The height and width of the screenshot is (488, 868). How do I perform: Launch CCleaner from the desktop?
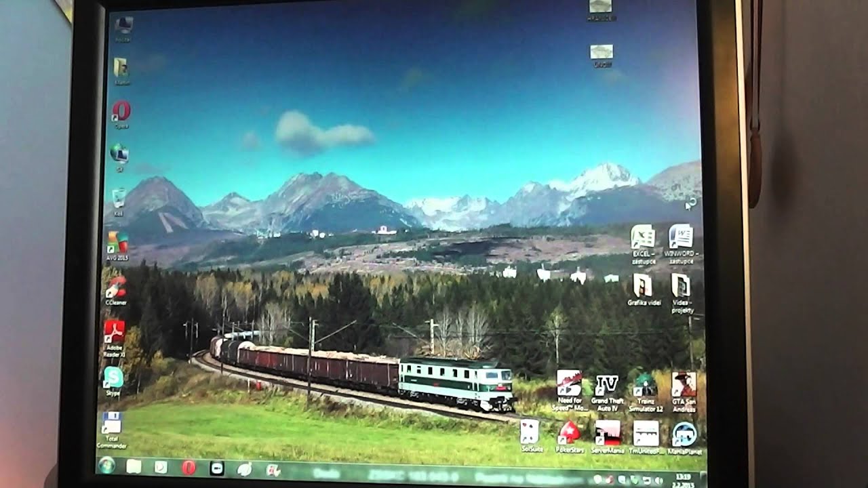tap(116, 290)
